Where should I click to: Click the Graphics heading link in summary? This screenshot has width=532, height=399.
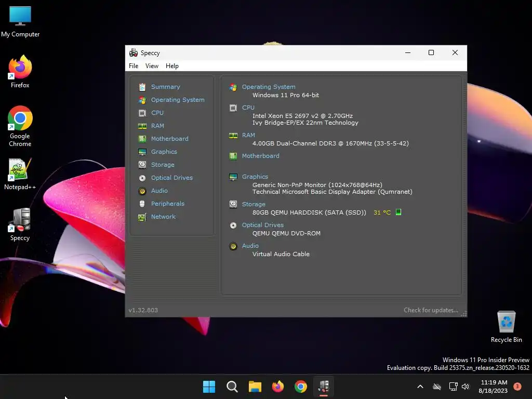255,177
